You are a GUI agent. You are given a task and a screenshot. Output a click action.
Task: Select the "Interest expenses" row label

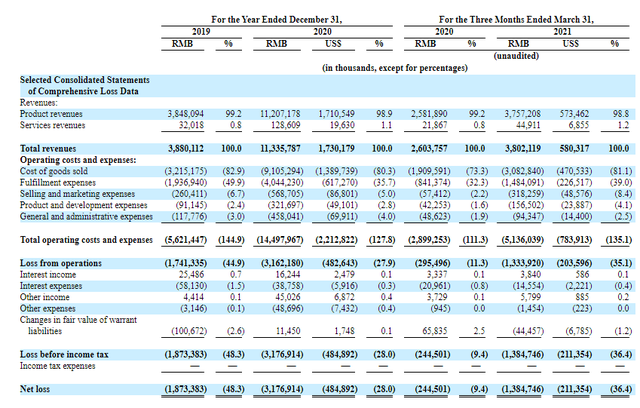pos(51,286)
